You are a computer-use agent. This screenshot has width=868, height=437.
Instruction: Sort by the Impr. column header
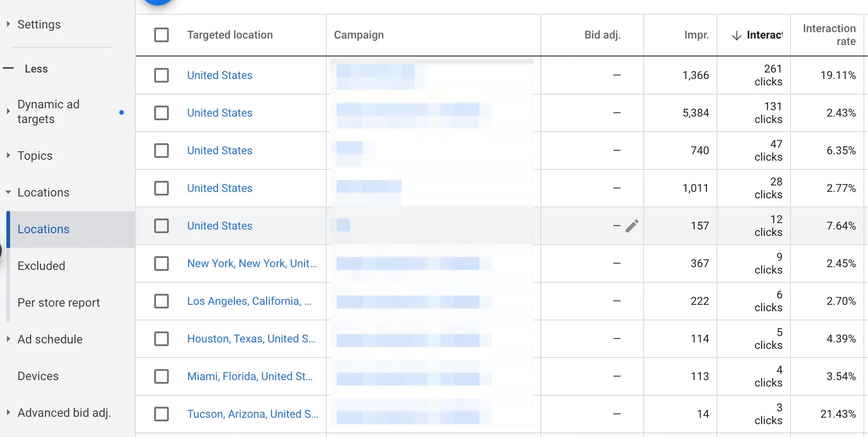[x=696, y=35]
